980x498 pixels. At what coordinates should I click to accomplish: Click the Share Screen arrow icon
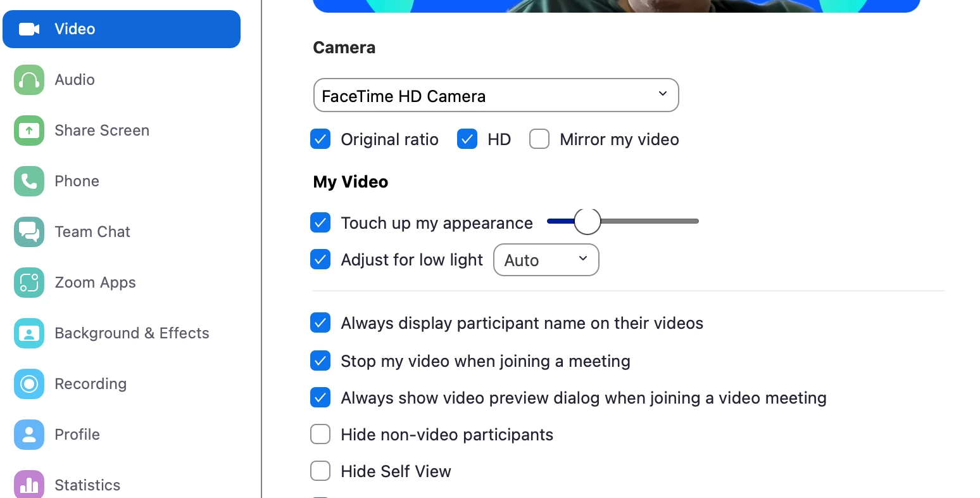tap(29, 131)
